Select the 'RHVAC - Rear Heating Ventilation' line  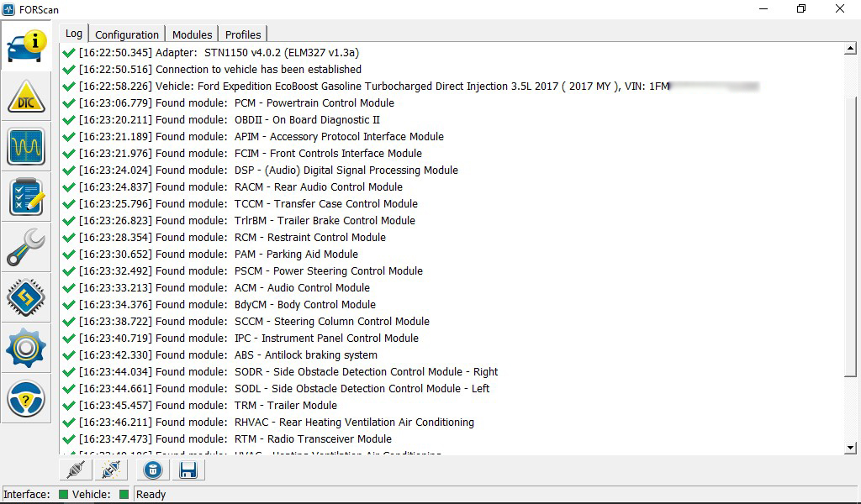pyautogui.click(x=268, y=423)
